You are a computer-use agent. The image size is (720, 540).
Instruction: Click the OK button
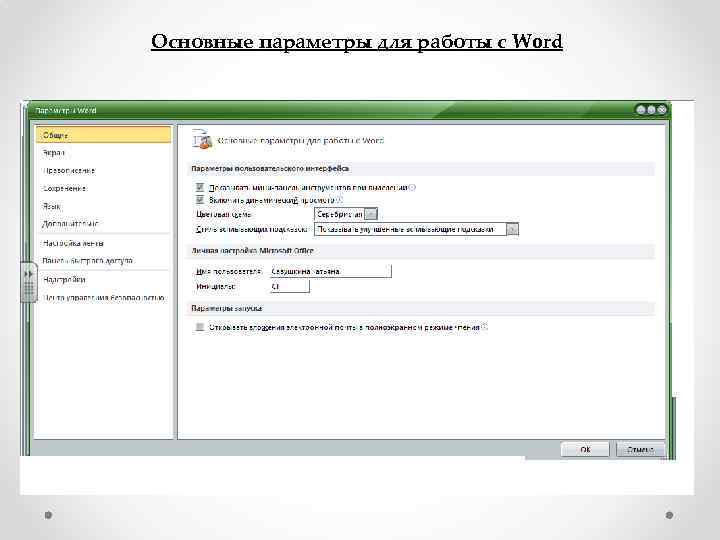point(585,450)
